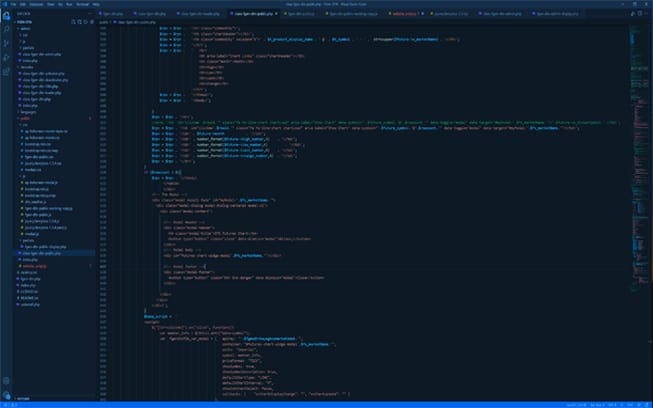Open the Manage gear at bottom left
This screenshot has height=408, width=653.
pos(7,393)
